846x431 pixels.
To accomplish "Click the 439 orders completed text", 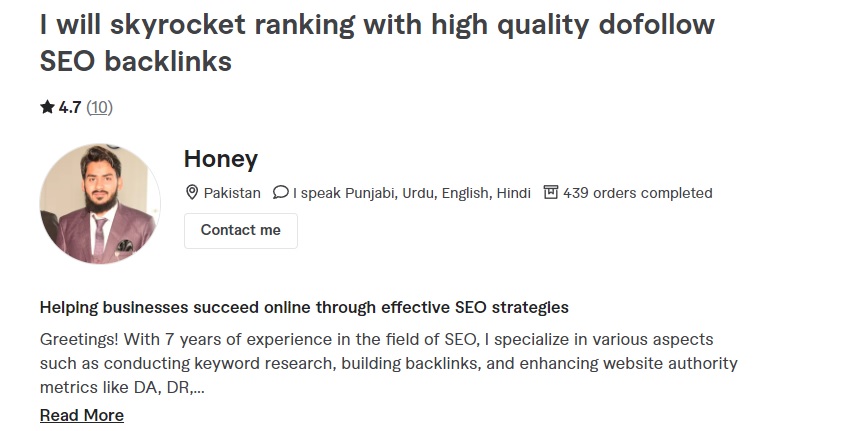I will point(638,193).
